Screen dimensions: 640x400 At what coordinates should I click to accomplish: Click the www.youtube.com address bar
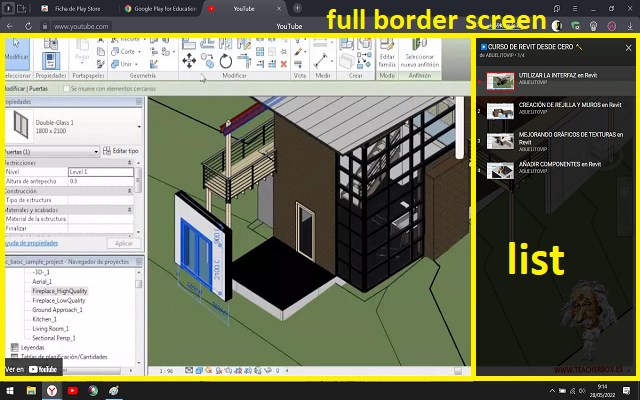click(x=81, y=26)
